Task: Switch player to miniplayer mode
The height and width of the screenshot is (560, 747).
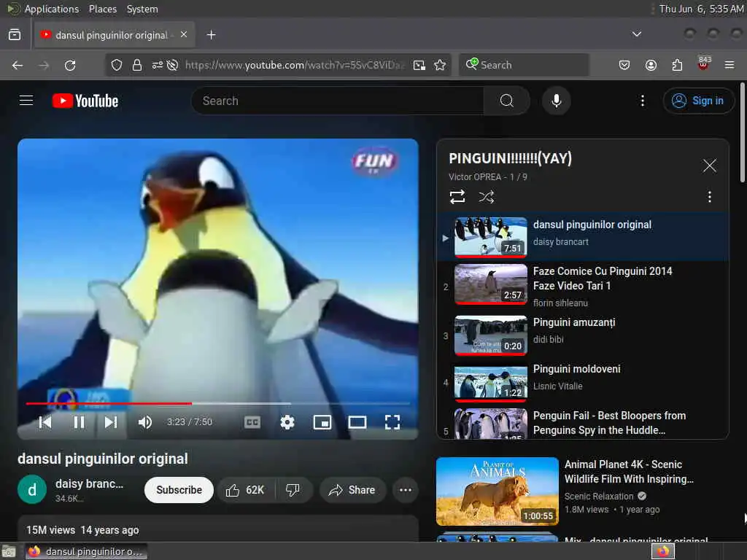Action: click(322, 422)
